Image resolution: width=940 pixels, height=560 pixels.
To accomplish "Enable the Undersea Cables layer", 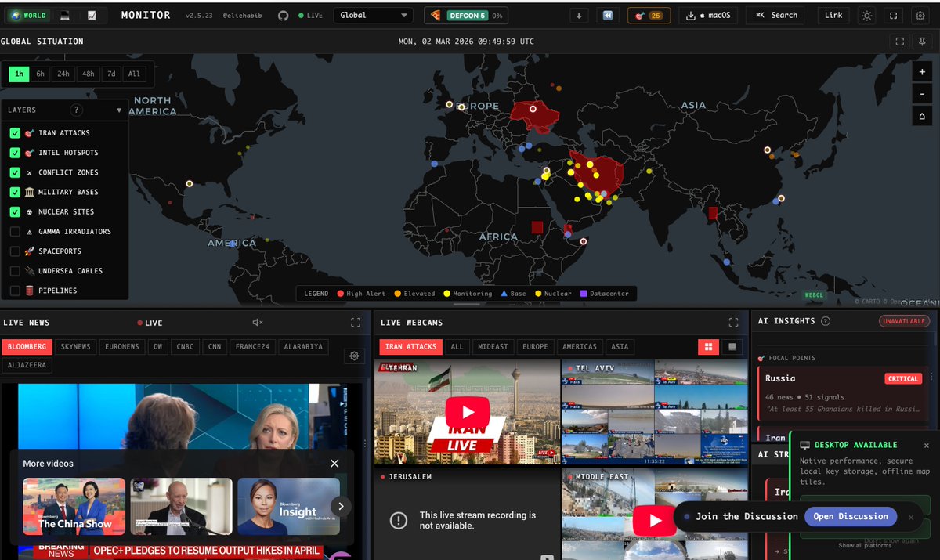I will [15, 271].
